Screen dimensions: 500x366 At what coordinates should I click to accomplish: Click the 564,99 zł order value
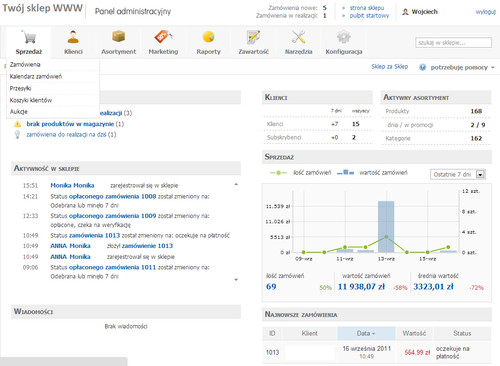(x=417, y=352)
